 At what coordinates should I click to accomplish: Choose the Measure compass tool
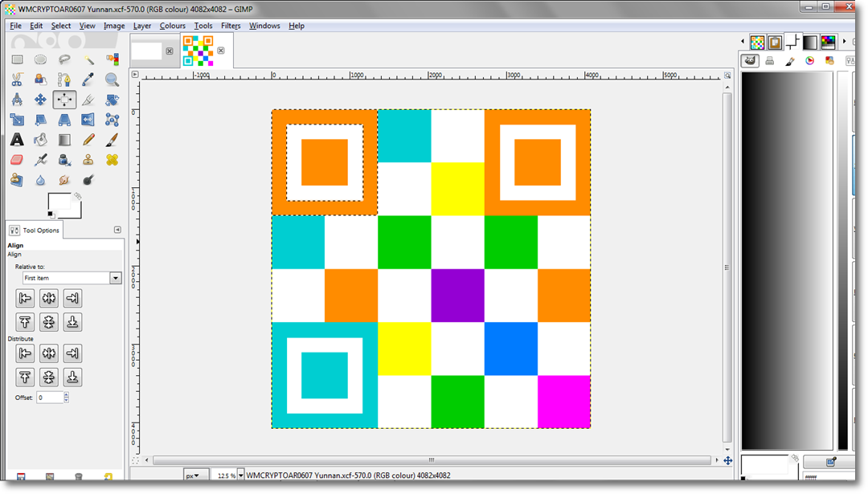pyautogui.click(x=17, y=100)
